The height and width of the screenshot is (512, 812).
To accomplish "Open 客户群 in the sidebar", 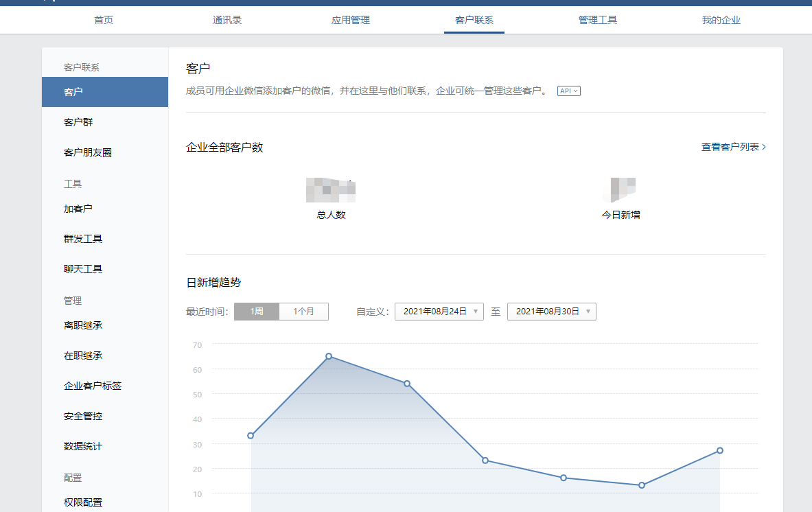I will [x=78, y=122].
